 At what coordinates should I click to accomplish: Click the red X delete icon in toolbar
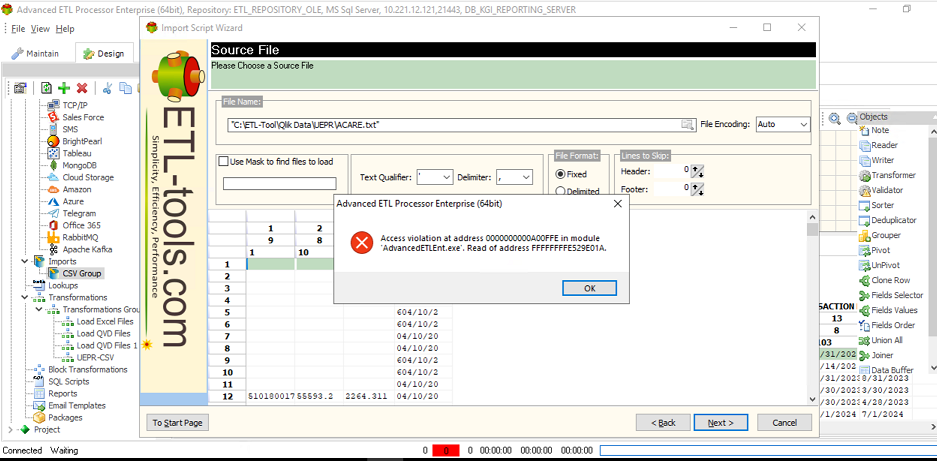82,88
